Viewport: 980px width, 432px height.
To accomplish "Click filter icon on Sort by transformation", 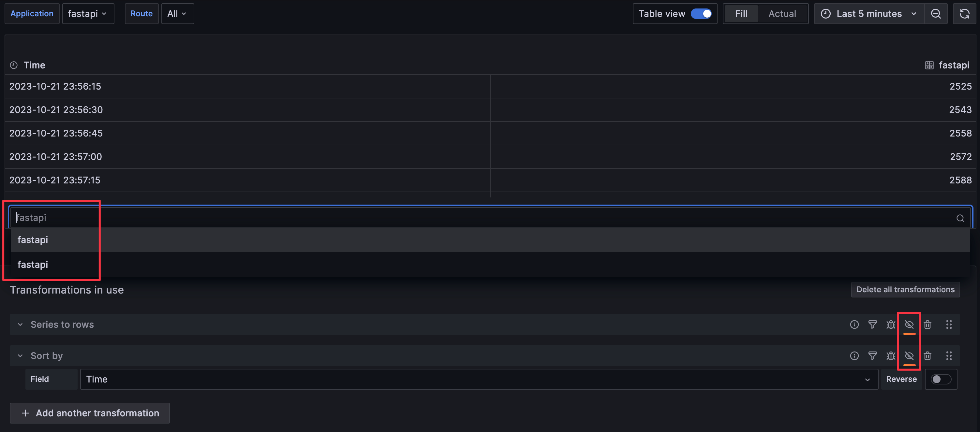I will 872,355.
